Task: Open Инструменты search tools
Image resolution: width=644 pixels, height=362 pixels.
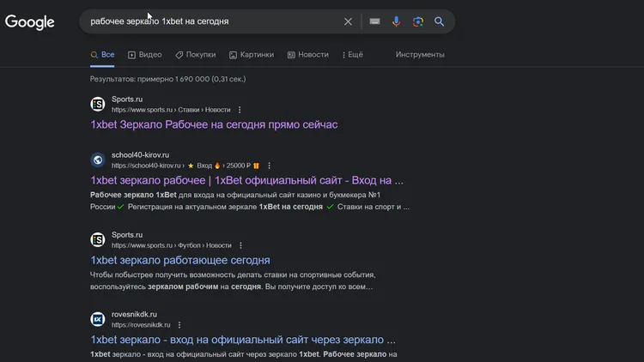Action: (420, 55)
